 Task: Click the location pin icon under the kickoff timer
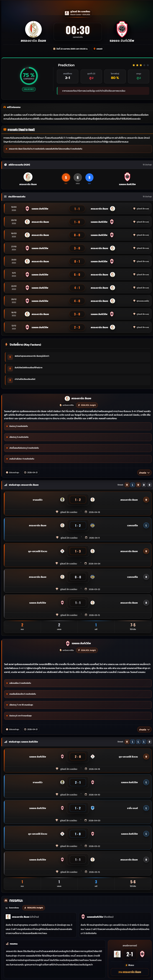[94, 49]
